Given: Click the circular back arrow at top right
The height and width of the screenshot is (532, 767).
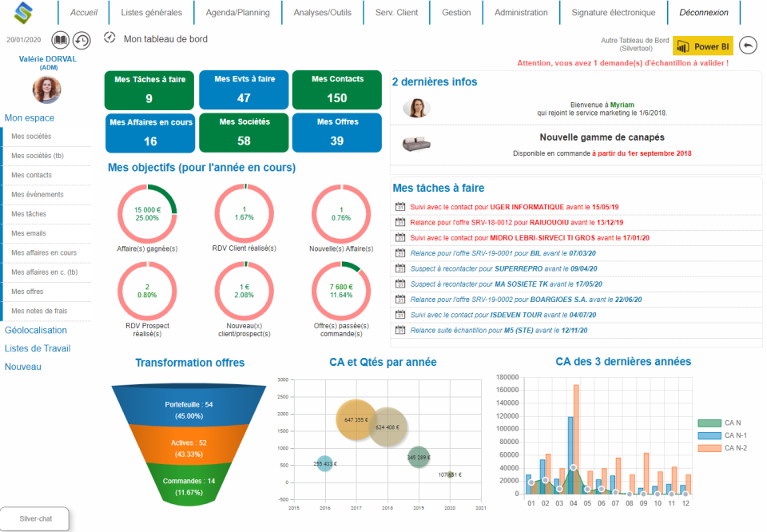Looking at the screenshot, I should point(748,46).
